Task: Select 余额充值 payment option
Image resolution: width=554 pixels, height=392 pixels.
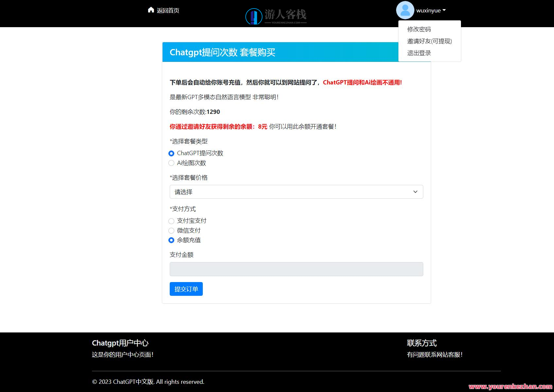Action: 171,240
